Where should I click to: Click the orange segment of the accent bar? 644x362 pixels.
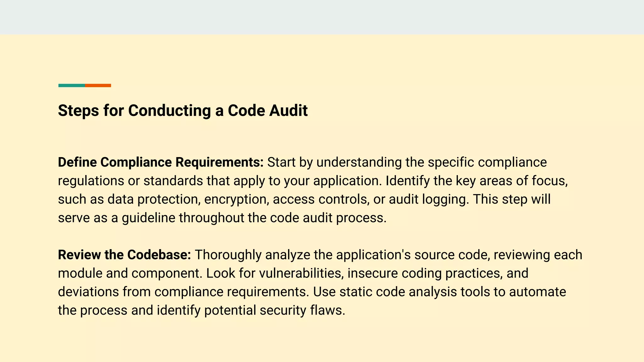(98, 85)
